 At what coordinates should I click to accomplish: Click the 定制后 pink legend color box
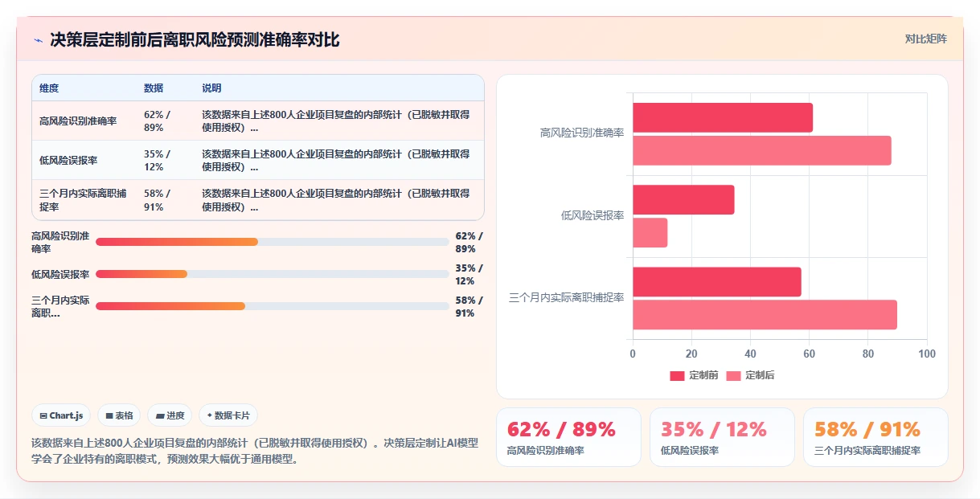[x=733, y=376]
